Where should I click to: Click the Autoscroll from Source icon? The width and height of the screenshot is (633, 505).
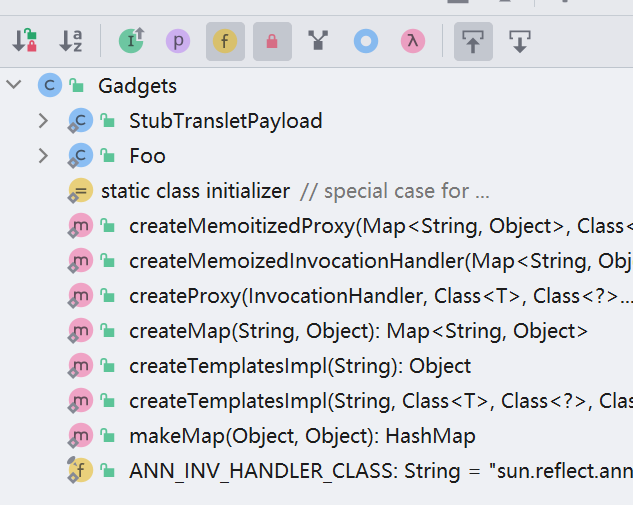click(519, 41)
